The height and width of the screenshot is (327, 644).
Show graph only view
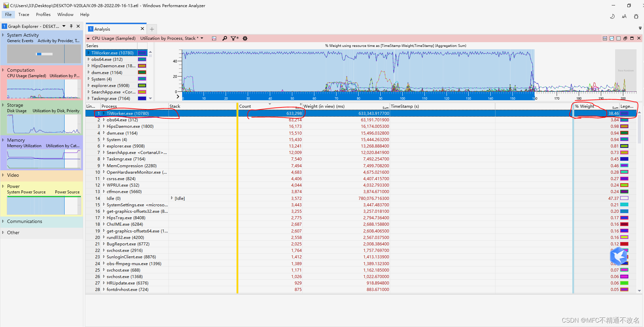pyautogui.click(x=612, y=38)
